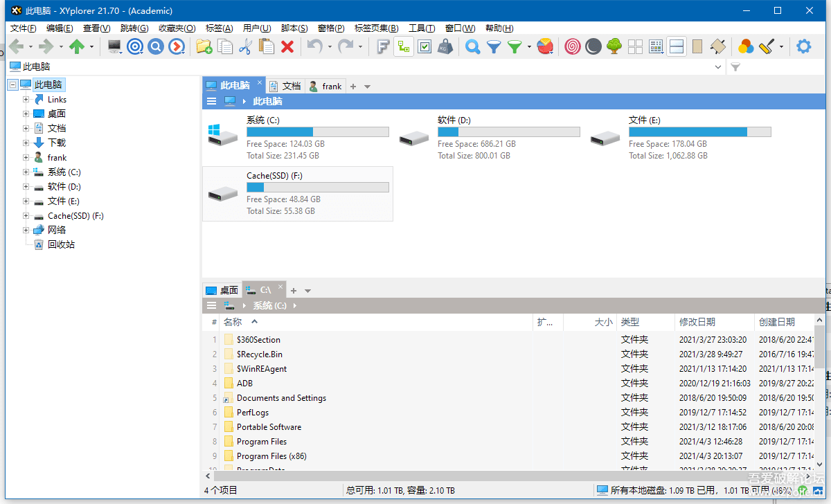The width and height of the screenshot is (831, 504).
Task: Open the Find Files magnifier icon
Action: (x=472, y=46)
